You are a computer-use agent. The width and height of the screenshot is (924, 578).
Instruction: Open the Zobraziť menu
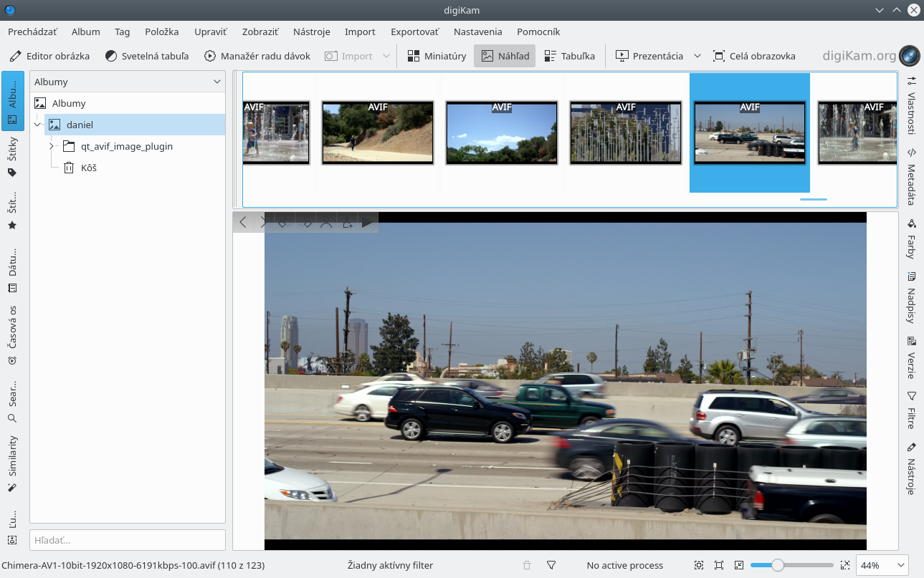pyautogui.click(x=260, y=32)
